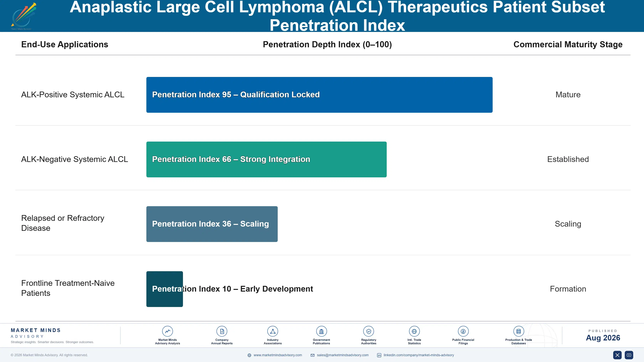Open the X social media icon
Image resolution: width=644 pixels, height=362 pixels.
[x=617, y=355]
